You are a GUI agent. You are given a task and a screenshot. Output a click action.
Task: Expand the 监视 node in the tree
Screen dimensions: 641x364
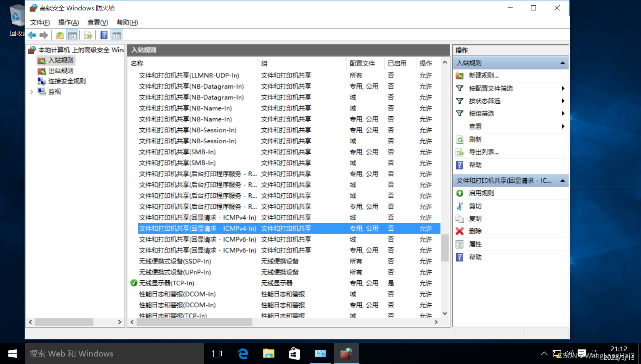click(31, 91)
